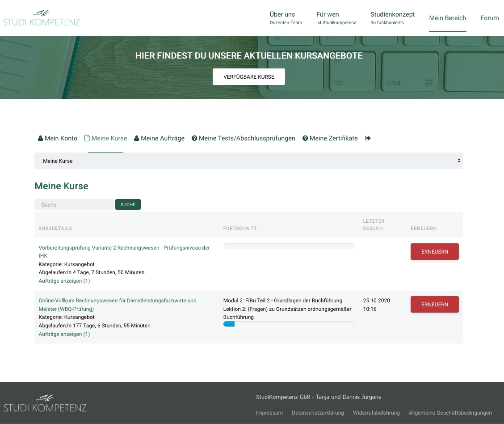
Task: Click into the Suche text field
Action: [x=74, y=204]
